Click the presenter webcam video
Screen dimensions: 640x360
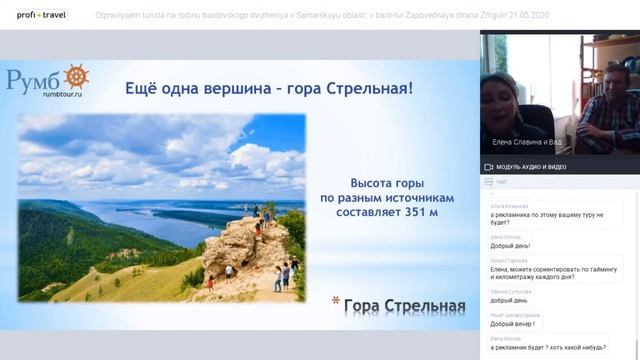pos(560,93)
